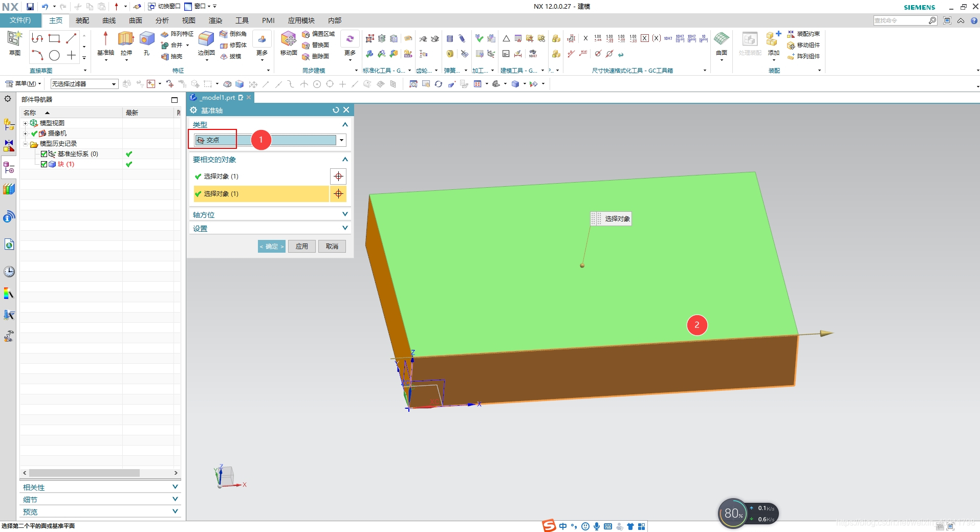Screen dimensions: 980x532
Task: Click the Sogou input method tray icon
Action: (x=549, y=526)
